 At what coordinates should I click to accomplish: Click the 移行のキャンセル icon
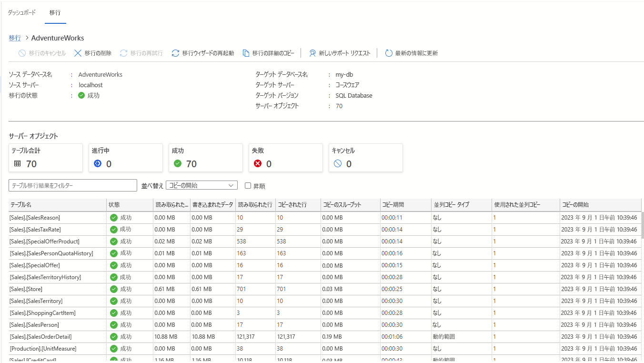click(x=22, y=53)
